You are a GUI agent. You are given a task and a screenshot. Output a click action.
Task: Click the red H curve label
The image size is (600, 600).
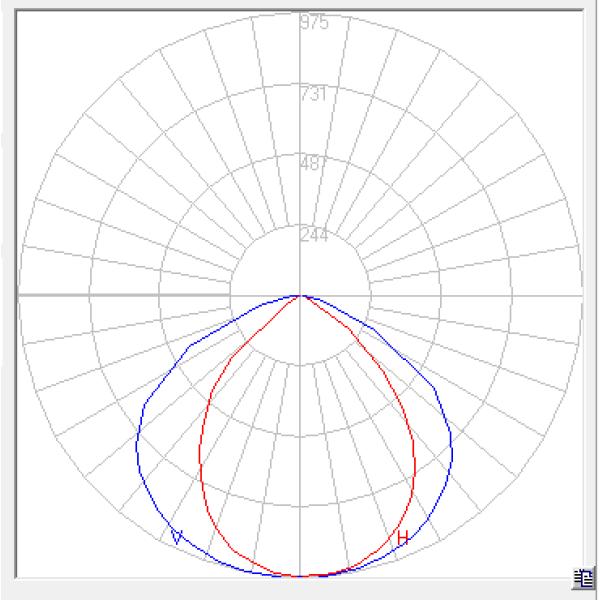(402, 538)
